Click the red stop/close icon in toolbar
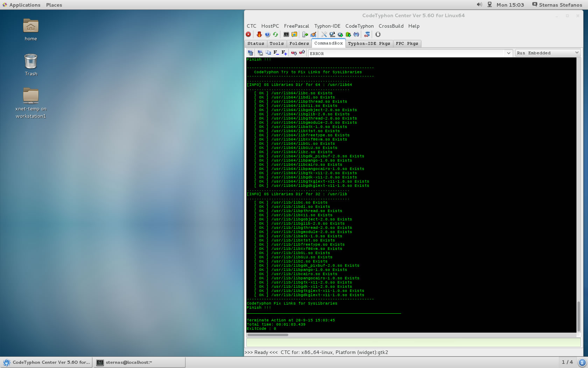Screen dimensions: 588x368 pyautogui.click(x=248, y=34)
